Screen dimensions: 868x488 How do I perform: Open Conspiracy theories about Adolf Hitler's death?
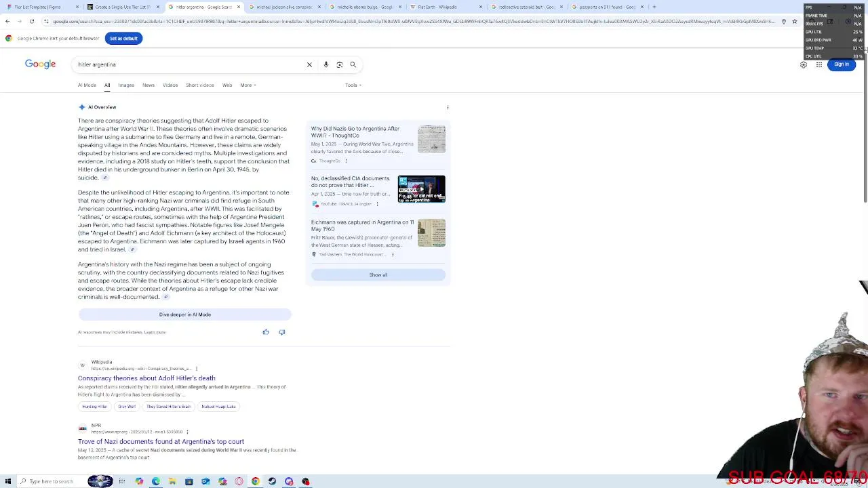pyautogui.click(x=146, y=378)
